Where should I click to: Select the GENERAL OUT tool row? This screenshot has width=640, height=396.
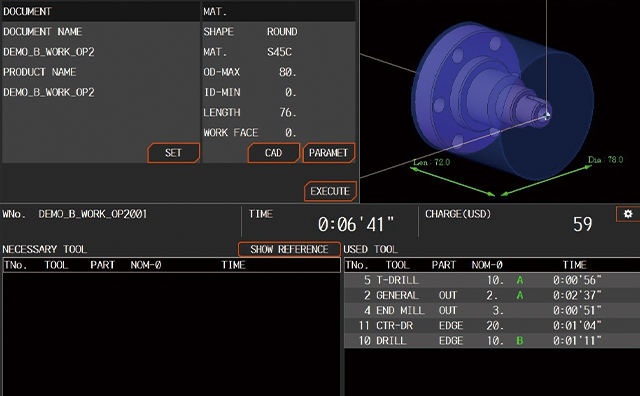click(492, 295)
